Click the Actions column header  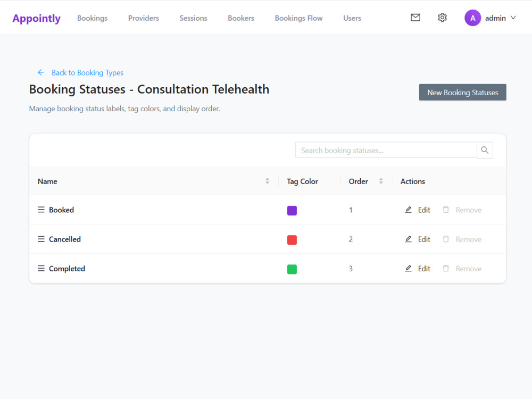(413, 181)
